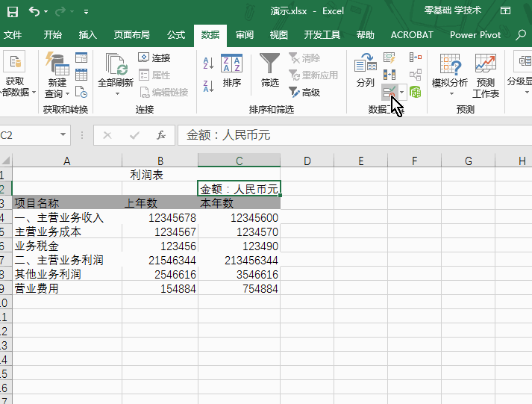Select cell 营业费用
The width and height of the screenshot is (532, 404).
point(67,288)
